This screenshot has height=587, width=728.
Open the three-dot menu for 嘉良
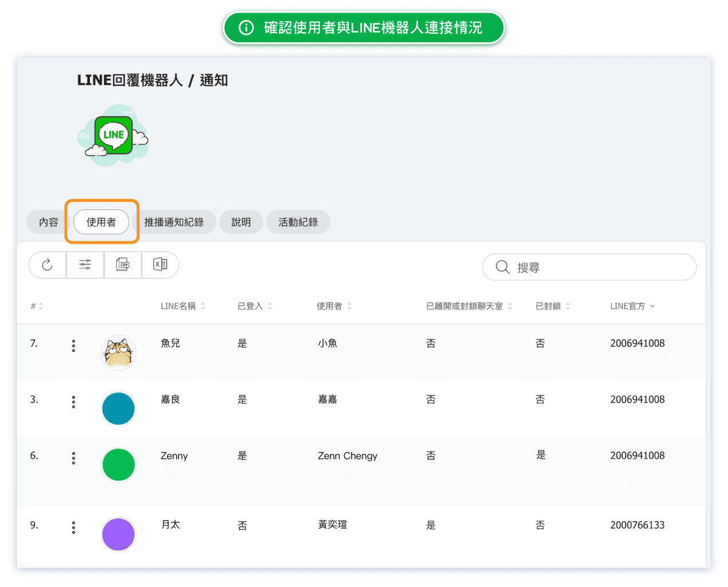(x=74, y=402)
